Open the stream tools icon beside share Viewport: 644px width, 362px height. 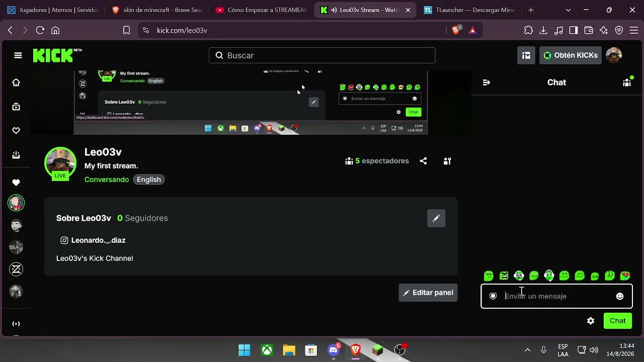pyautogui.click(x=447, y=161)
